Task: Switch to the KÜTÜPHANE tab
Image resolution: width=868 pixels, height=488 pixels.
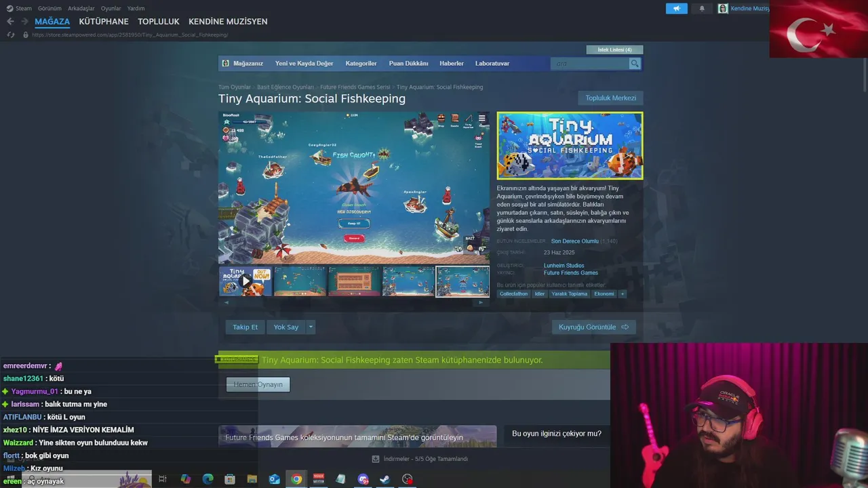Action: [x=104, y=22]
